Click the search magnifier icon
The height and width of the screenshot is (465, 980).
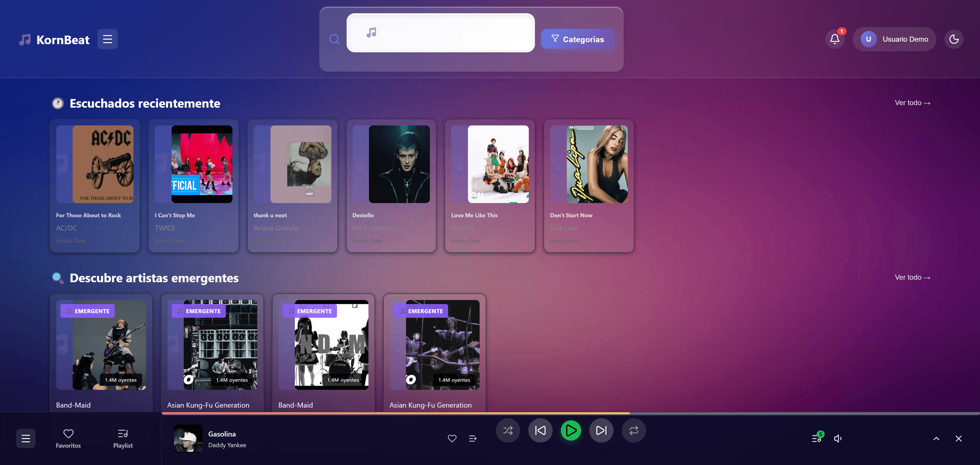(334, 39)
